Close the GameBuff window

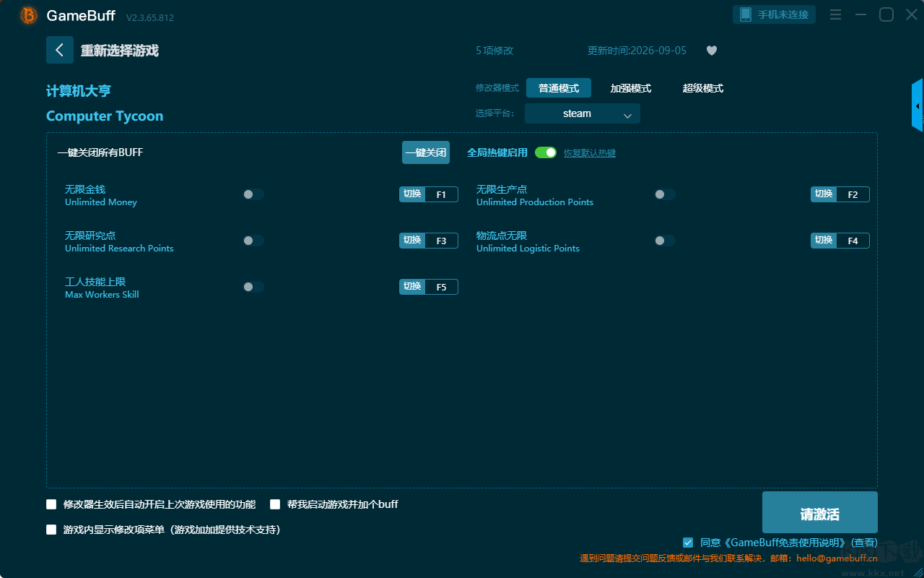click(912, 14)
